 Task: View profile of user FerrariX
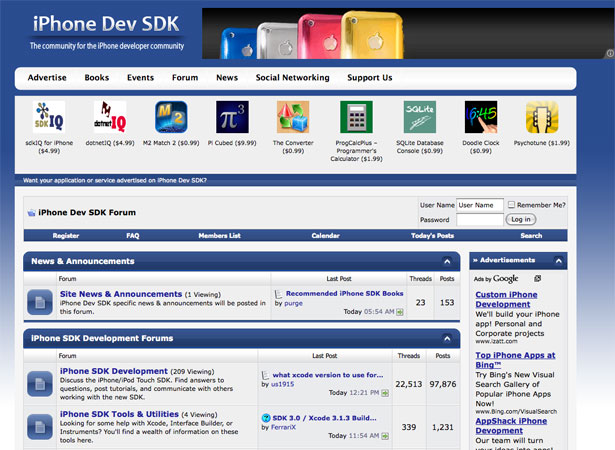[x=283, y=427]
